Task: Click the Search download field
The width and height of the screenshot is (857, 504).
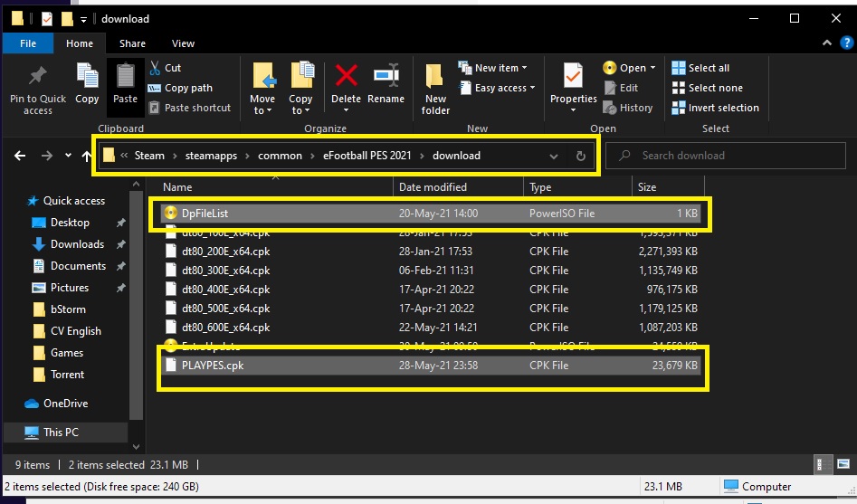Action: tap(725, 156)
